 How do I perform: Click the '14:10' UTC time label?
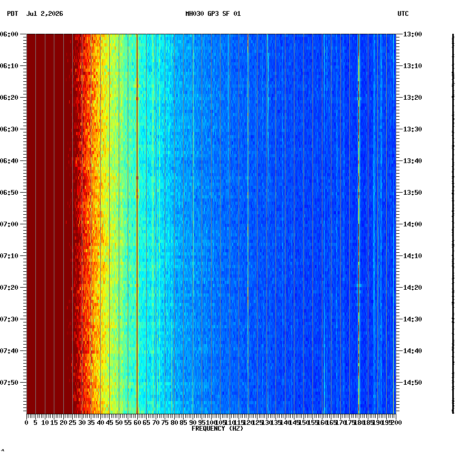click(413, 255)
